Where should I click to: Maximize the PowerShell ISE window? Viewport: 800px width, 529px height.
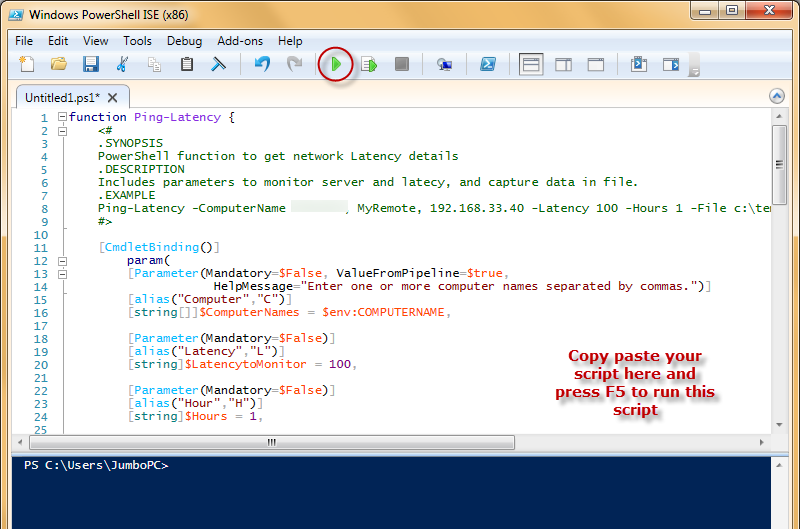(732, 10)
